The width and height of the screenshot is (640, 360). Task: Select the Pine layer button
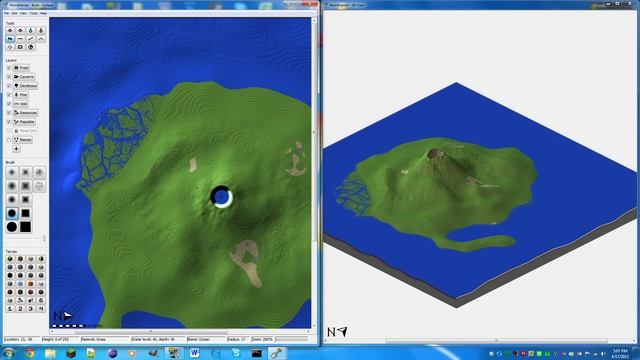20,95
